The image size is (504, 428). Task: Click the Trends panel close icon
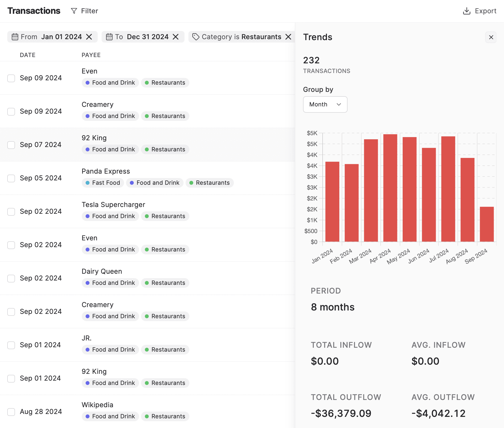tap(491, 37)
